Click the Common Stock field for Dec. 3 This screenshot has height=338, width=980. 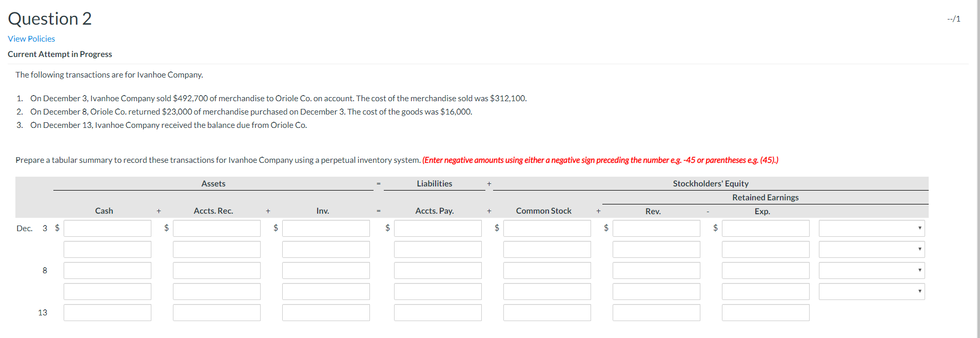point(547,228)
